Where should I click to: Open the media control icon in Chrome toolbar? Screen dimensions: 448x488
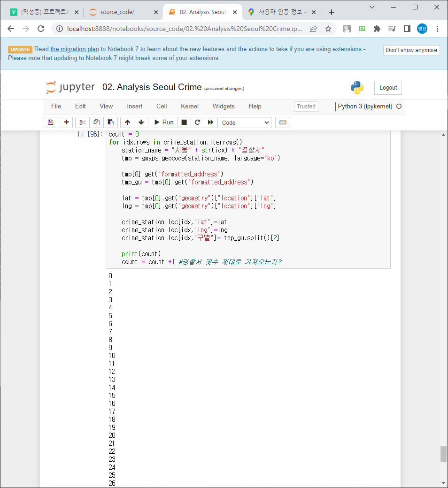point(392,29)
